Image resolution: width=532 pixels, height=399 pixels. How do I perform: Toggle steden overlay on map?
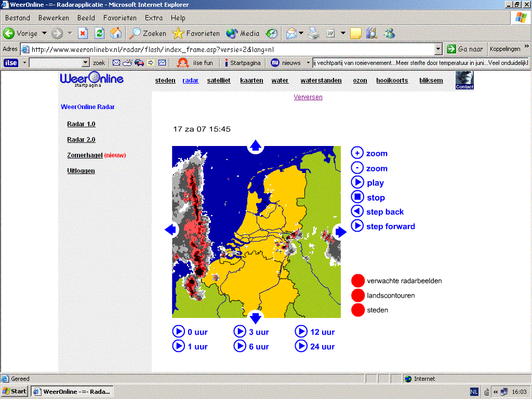(x=358, y=310)
